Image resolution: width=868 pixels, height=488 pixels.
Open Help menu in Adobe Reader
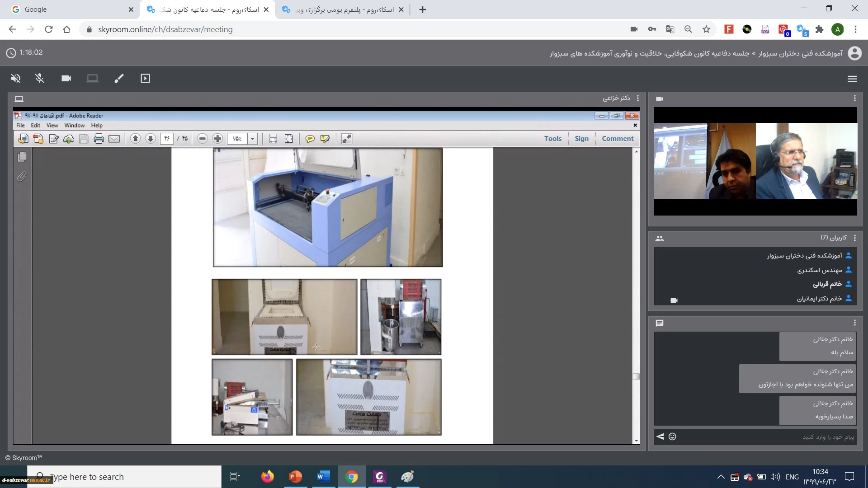pos(97,126)
